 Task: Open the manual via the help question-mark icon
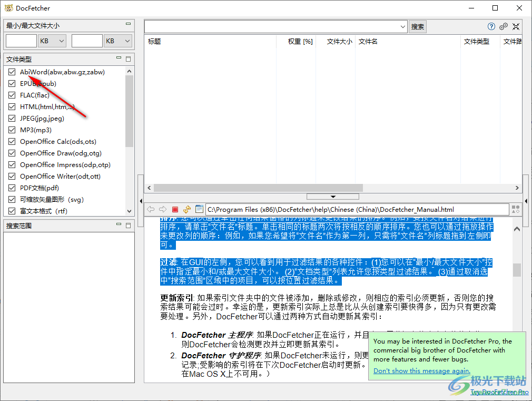click(x=491, y=26)
